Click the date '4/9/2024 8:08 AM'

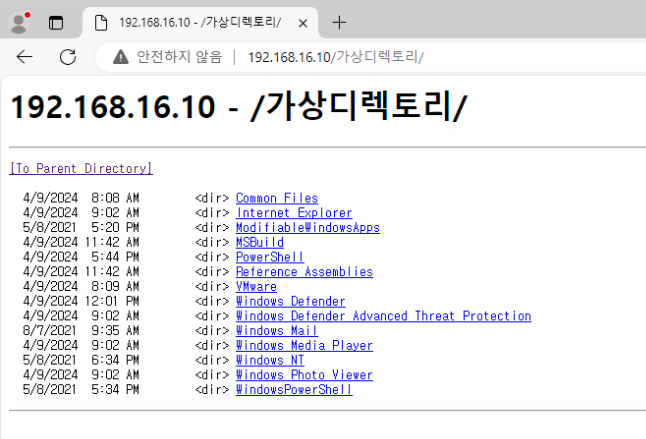point(81,198)
